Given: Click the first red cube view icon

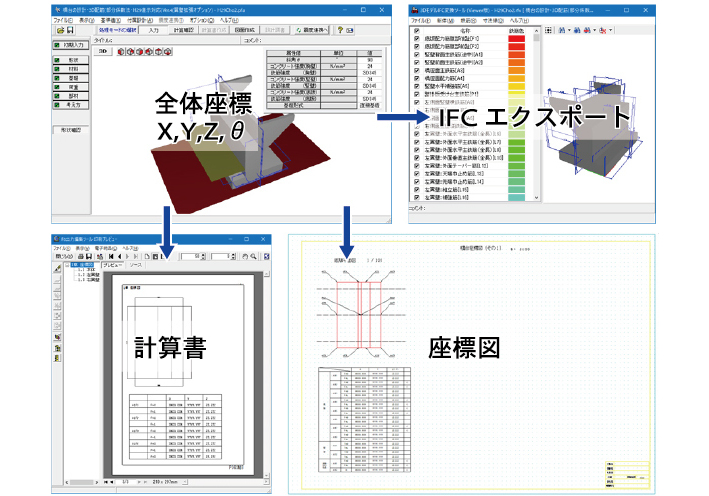Looking at the screenshot, I should 121,52.
